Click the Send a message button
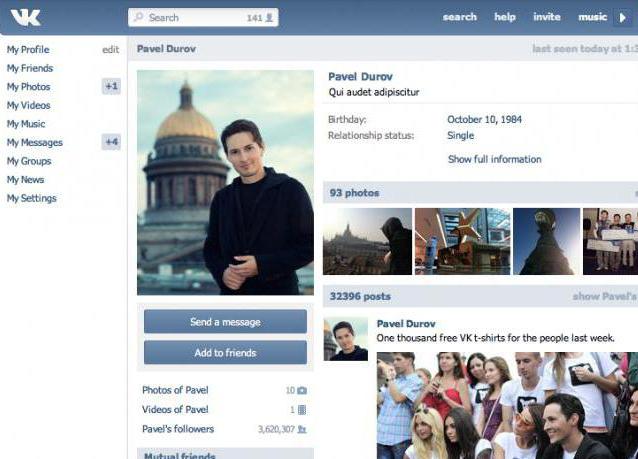The height and width of the screenshot is (459, 638). (x=225, y=322)
